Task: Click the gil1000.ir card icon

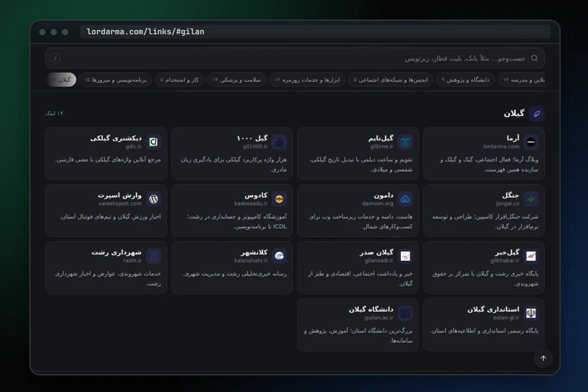Action: coord(279,142)
